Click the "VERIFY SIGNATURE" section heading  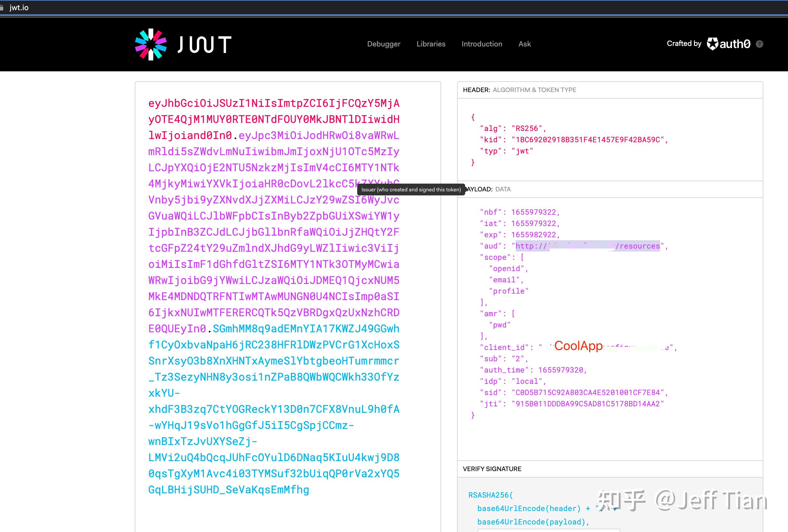point(492,469)
